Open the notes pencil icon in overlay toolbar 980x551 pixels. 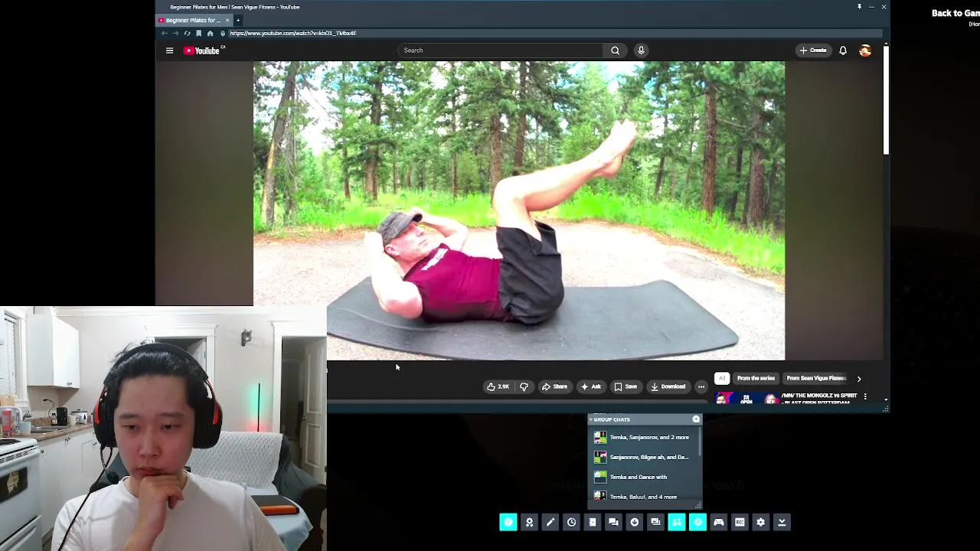tap(550, 522)
